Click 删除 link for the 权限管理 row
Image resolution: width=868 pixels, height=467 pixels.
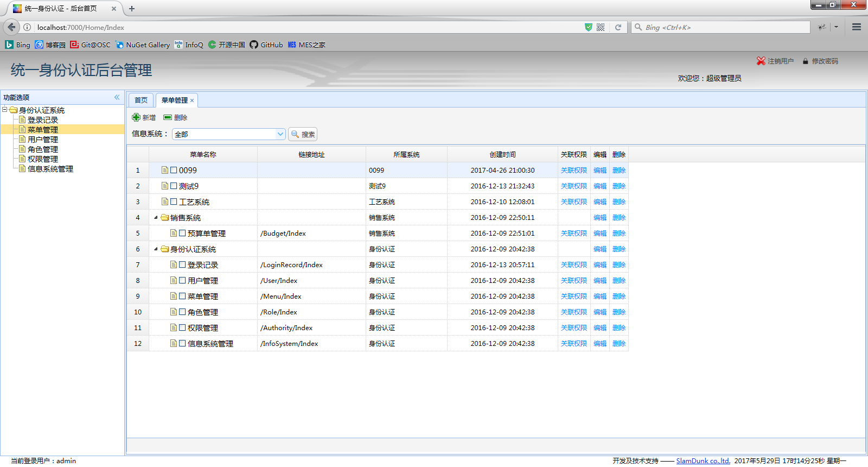(x=618, y=327)
